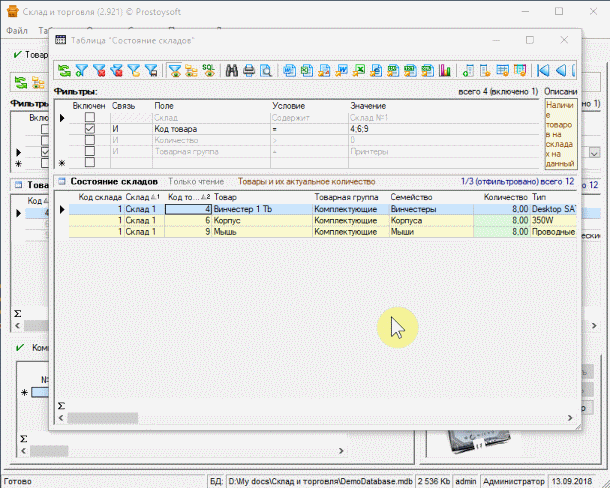The height and width of the screenshot is (488, 610).
Task: Sort by 'Склад' column header
Action: click(141, 197)
